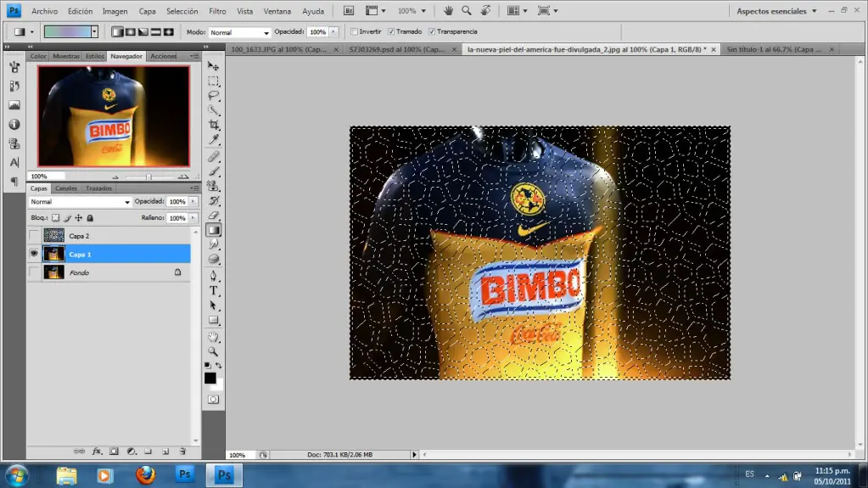Open the options bar Opacidad slider arrow
This screenshot has height=488, width=868.
(x=333, y=32)
